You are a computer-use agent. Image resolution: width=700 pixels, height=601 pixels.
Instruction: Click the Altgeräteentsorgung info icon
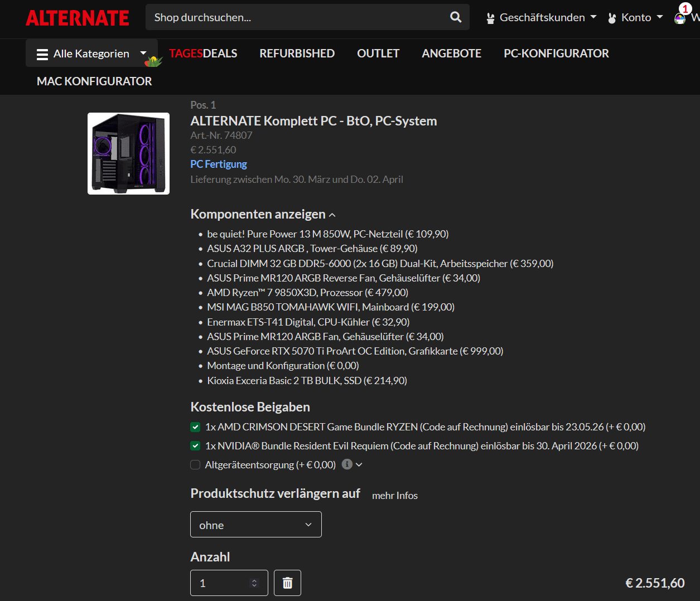point(347,464)
